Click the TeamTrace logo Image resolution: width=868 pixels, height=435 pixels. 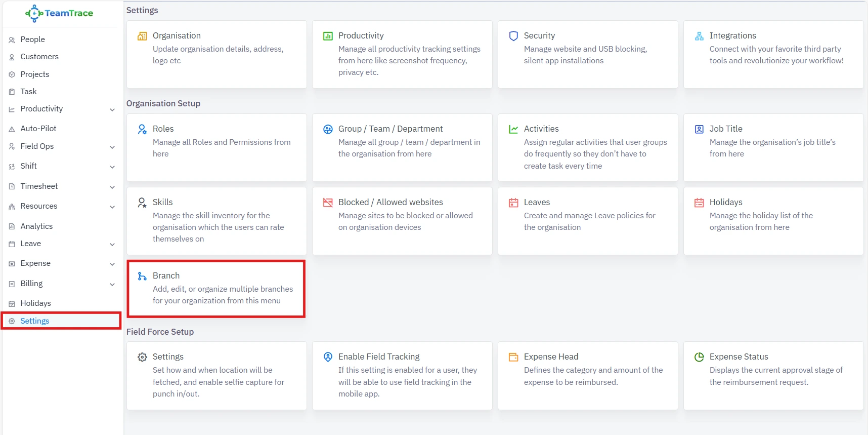pos(59,13)
